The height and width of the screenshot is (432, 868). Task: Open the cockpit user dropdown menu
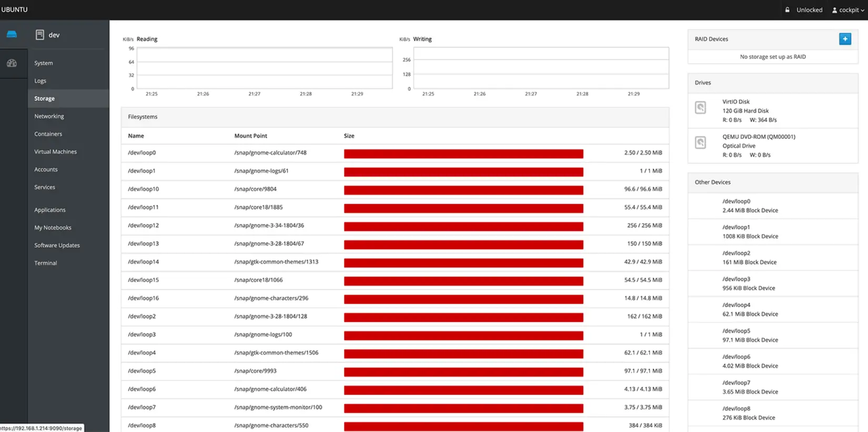(848, 10)
